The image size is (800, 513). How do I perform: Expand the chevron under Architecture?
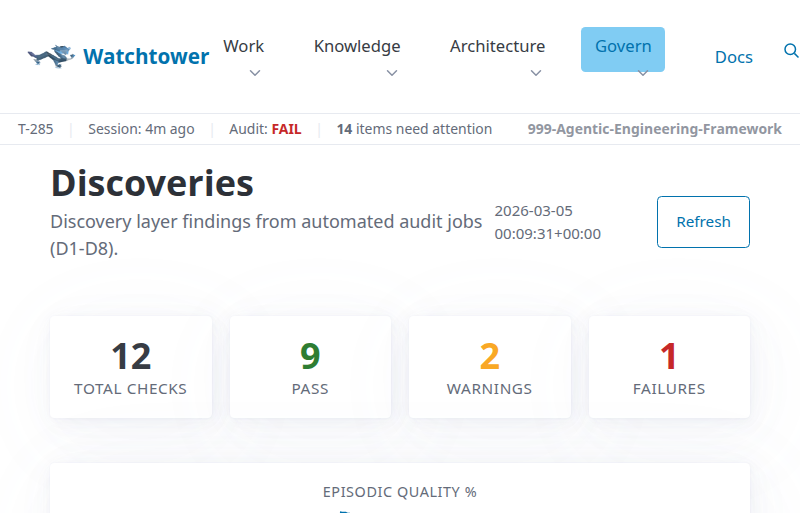point(536,73)
